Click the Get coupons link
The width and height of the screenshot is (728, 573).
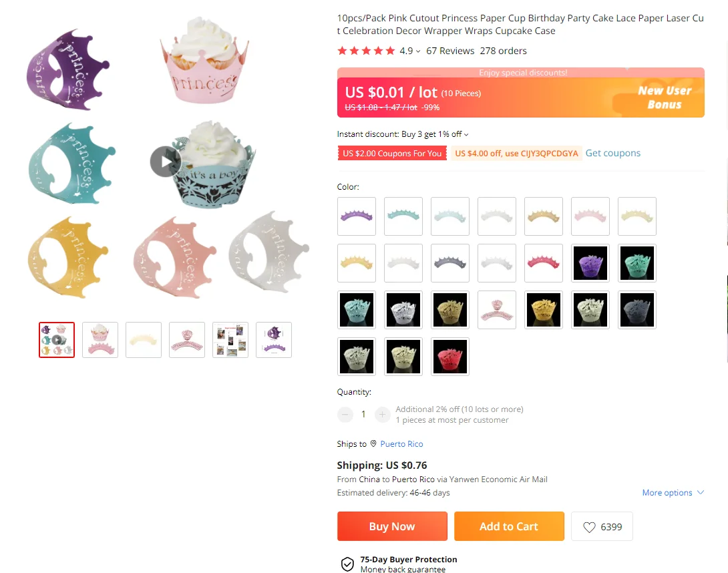click(x=613, y=153)
